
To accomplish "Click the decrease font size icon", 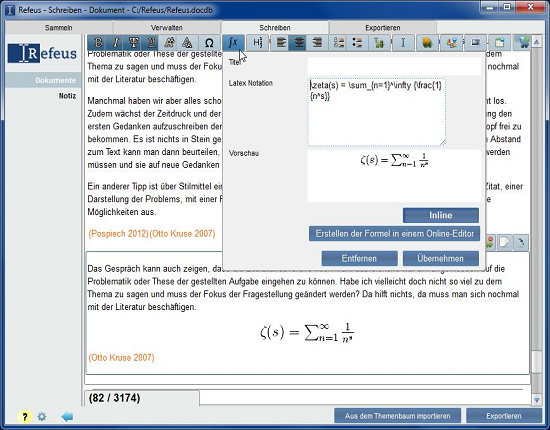I will 187,43.
